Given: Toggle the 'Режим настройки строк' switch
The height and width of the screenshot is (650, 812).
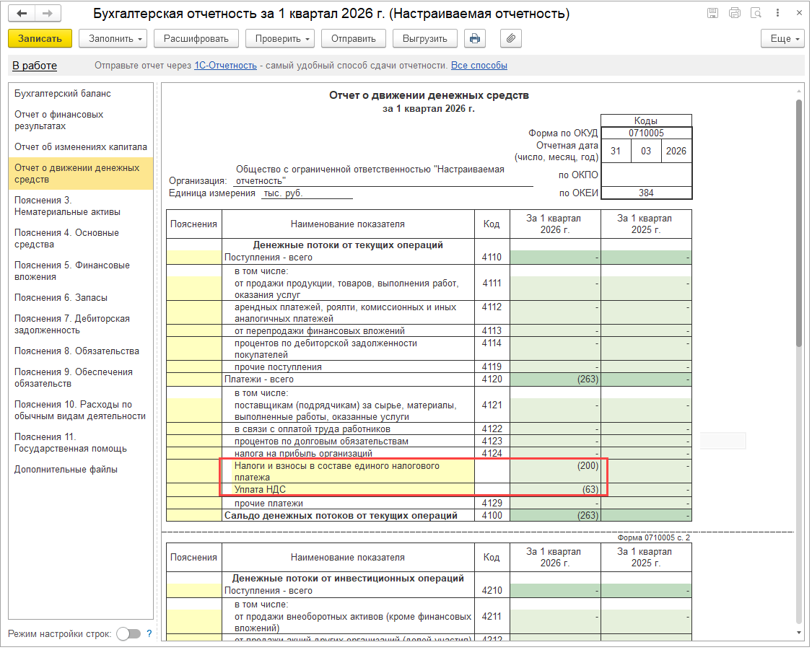Looking at the screenshot, I should point(128,633).
